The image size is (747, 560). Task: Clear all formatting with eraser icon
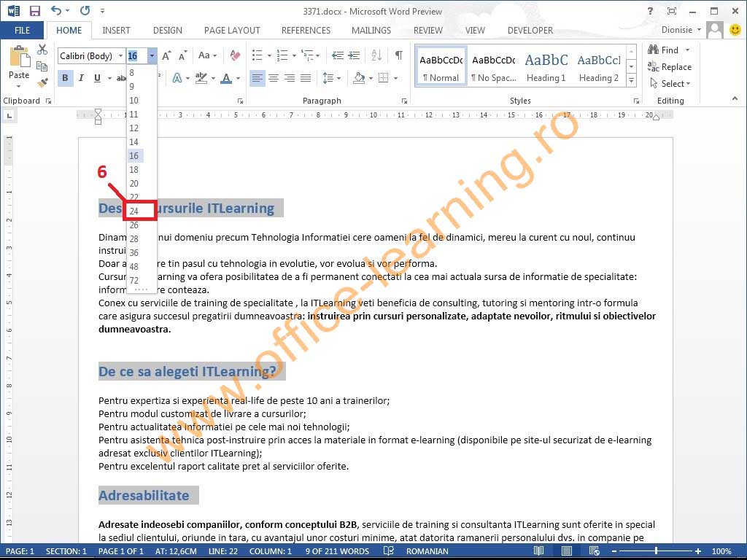(235, 55)
